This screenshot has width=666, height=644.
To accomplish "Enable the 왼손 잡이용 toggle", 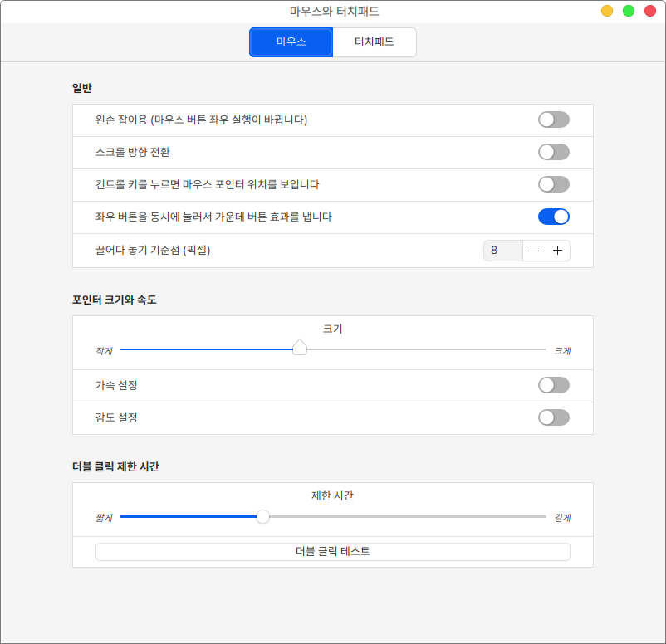I will (553, 120).
